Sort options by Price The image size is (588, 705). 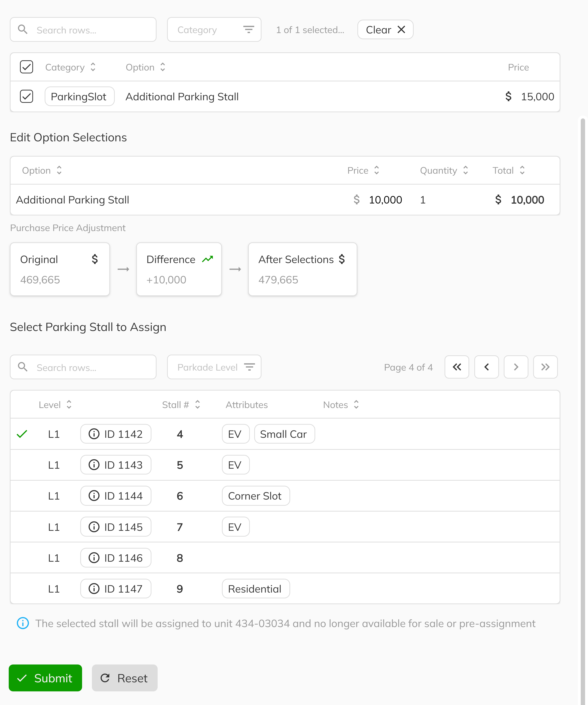click(377, 170)
